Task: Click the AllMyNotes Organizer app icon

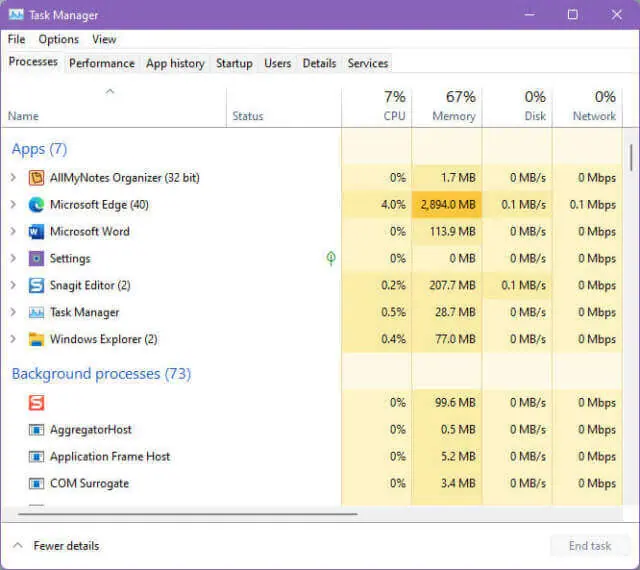Action: [x=36, y=178]
